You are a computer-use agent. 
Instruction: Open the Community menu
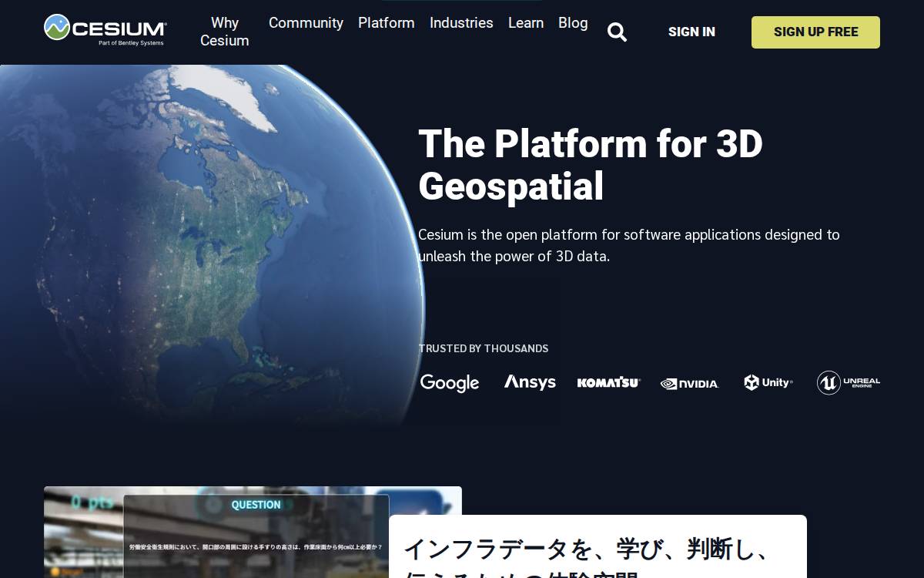point(306,23)
